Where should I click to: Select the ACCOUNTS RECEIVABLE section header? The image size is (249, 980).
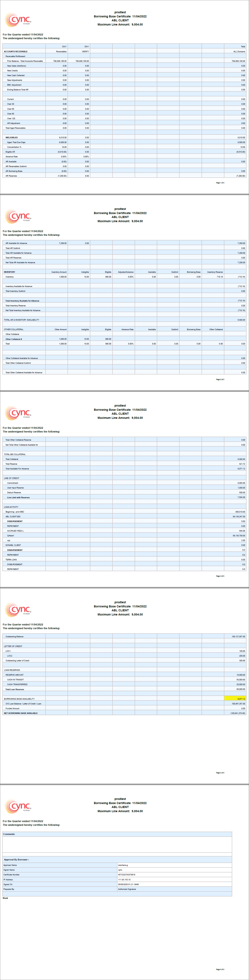pyautogui.click(x=16, y=51)
